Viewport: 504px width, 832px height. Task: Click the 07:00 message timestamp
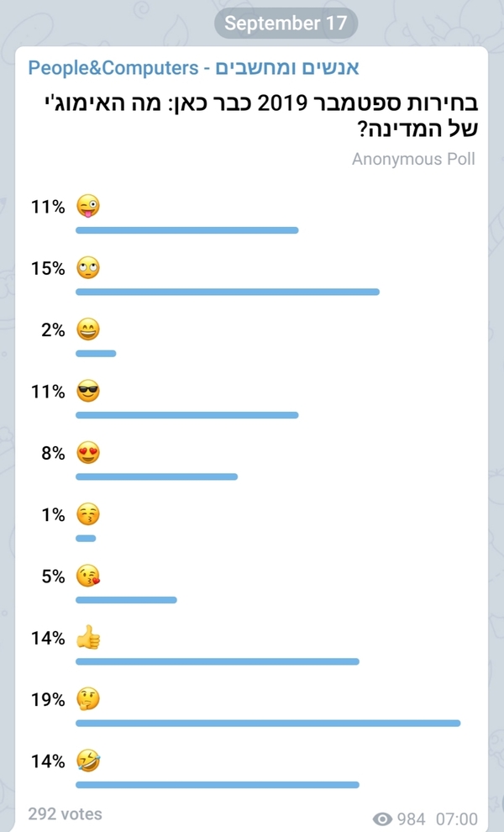[457, 819]
